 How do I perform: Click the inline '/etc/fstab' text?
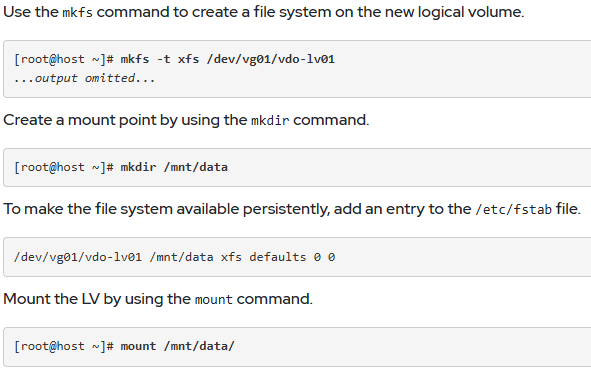click(513, 209)
